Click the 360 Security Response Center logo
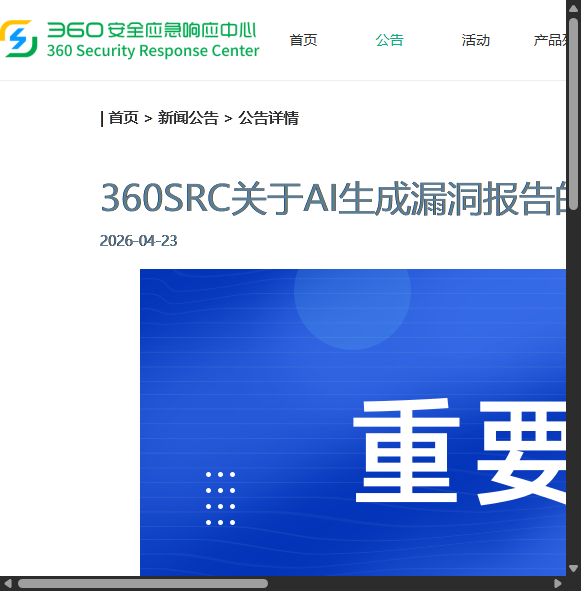 (x=130, y=39)
